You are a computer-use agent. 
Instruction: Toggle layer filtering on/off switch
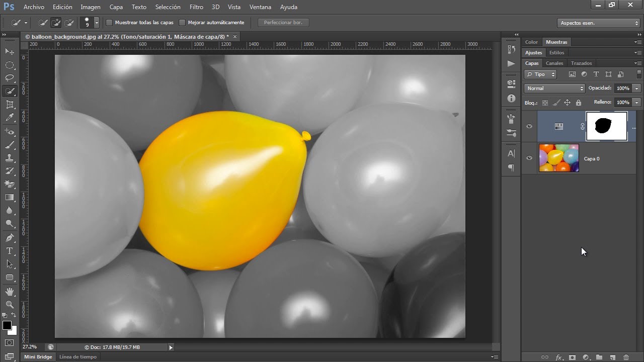[639, 74]
